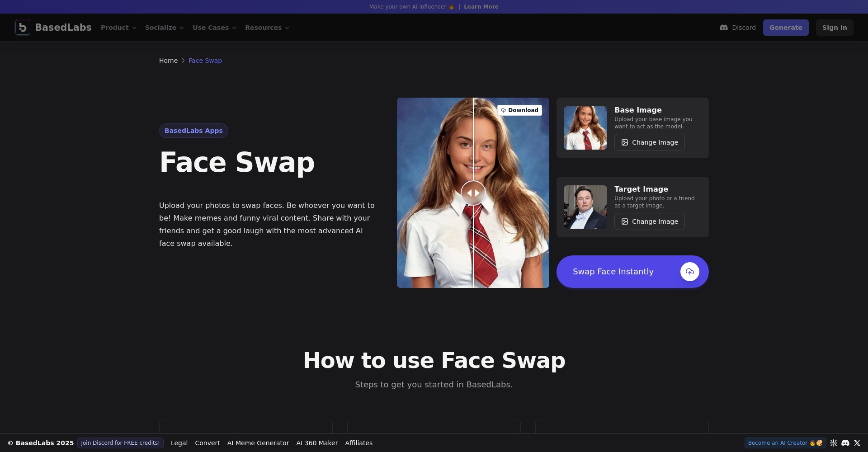The width and height of the screenshot is (868, 452).
Task: Open AI 360 Maker link
Action: click(x=317, y=443)
